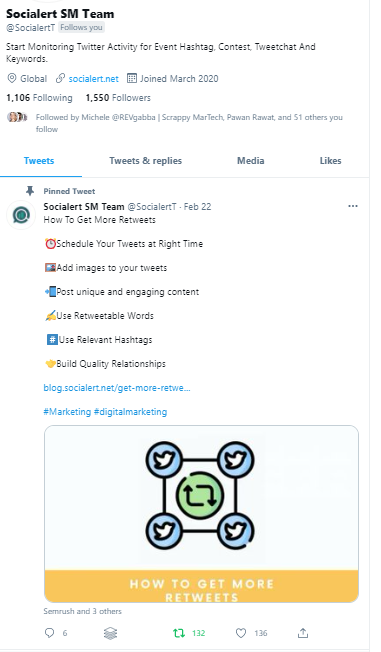381x652 pixels.
Task: Select the Tweets tab
Action: coord(39,161)
